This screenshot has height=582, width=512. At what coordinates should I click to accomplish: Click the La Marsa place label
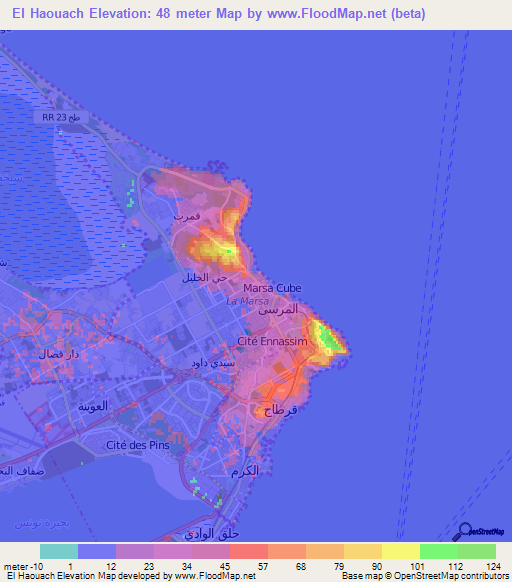pos(248,301)
